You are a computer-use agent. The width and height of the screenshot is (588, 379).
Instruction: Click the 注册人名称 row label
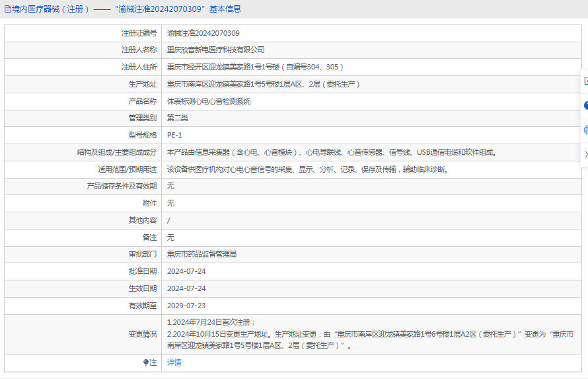click(x=139, y=50)
